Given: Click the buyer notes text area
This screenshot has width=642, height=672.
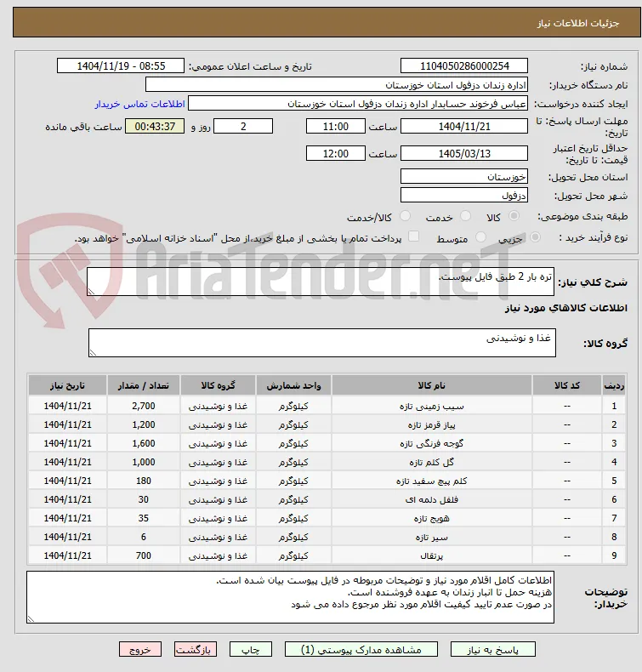Looking at the screenshot, I should (x=290, y=597).
